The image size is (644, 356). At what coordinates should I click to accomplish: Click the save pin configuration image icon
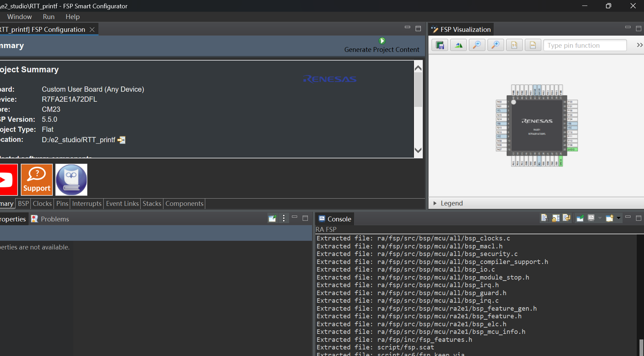pos(440,45)
